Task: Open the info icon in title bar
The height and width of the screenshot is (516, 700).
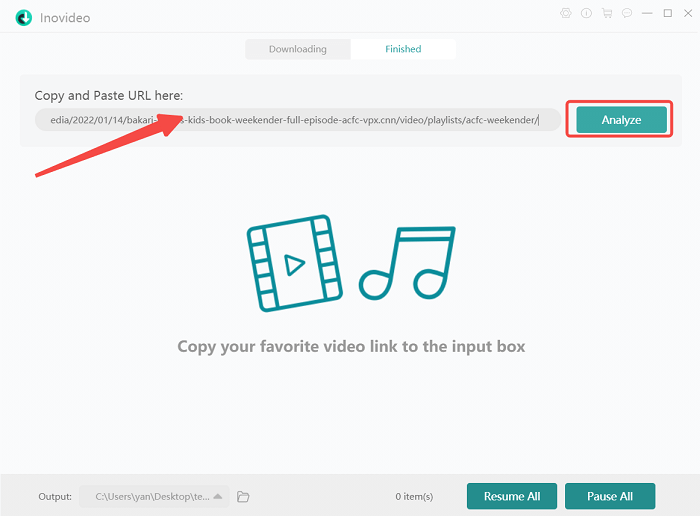Action: click(586, 13)
